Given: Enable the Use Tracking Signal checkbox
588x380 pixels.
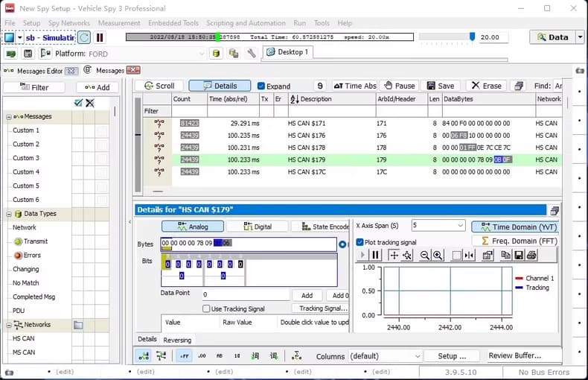Looking at the screenshot, I should click(206, 308).
